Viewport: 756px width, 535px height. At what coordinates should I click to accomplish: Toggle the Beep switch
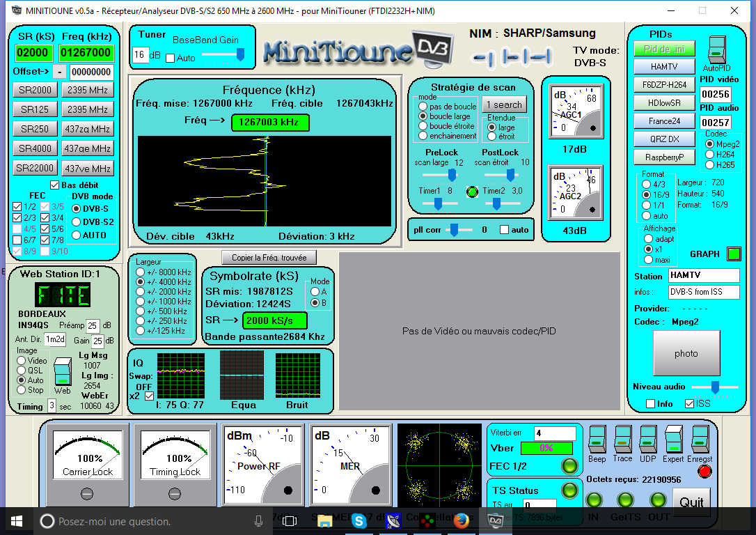click(x=597, y=440)
